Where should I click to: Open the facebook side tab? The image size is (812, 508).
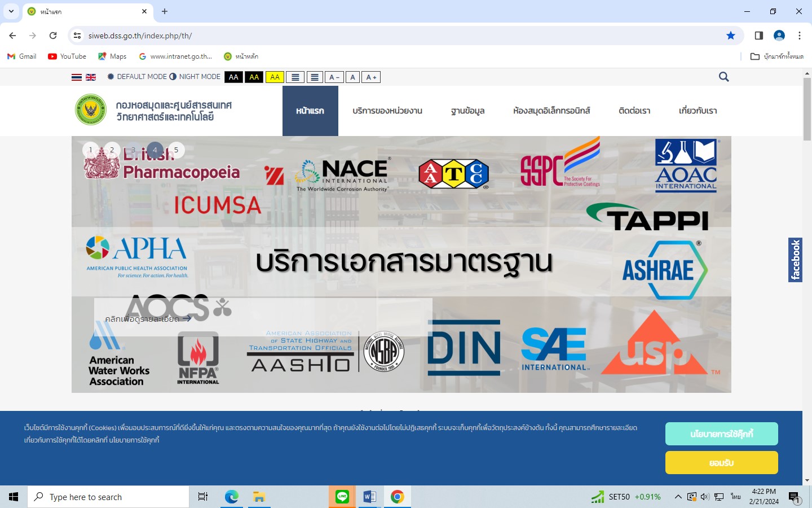[795, 260]
